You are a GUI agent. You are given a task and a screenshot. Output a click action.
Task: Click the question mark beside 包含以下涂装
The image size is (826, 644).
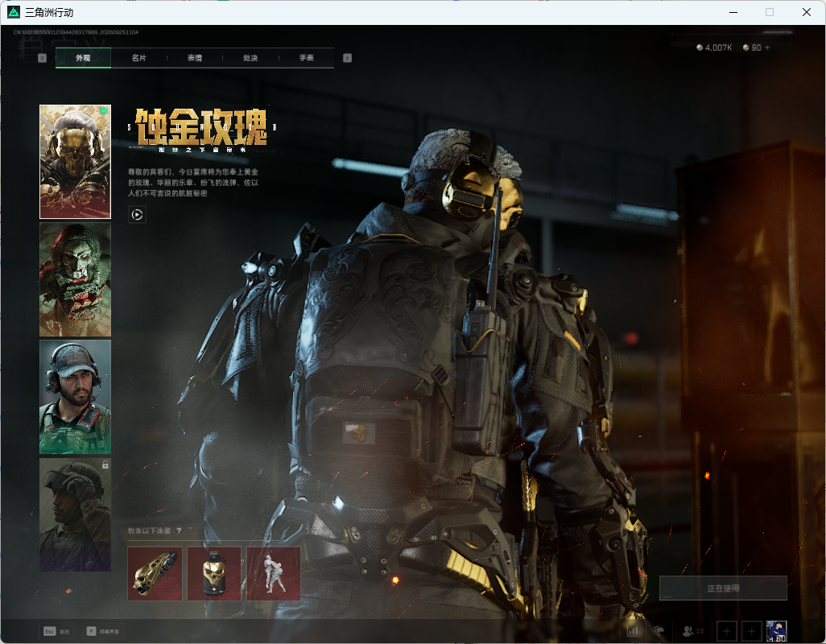179,530
